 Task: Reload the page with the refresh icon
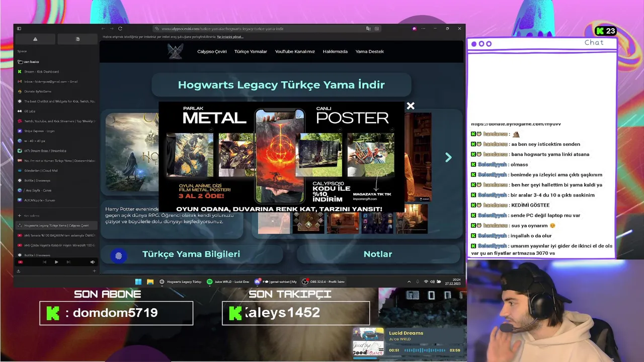(x=120, y=29)
